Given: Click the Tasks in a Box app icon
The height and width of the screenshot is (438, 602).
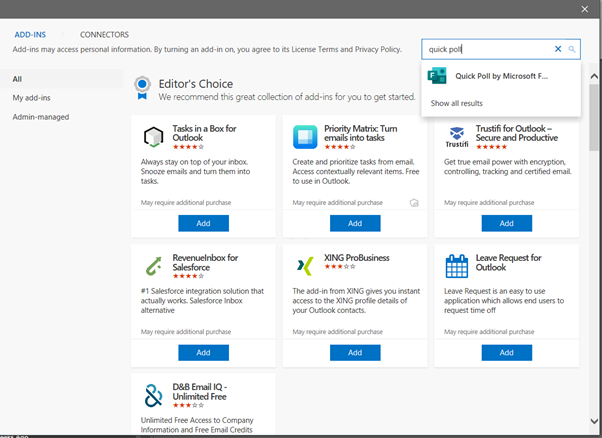Looking at the screenshot, I should [153, 138].
